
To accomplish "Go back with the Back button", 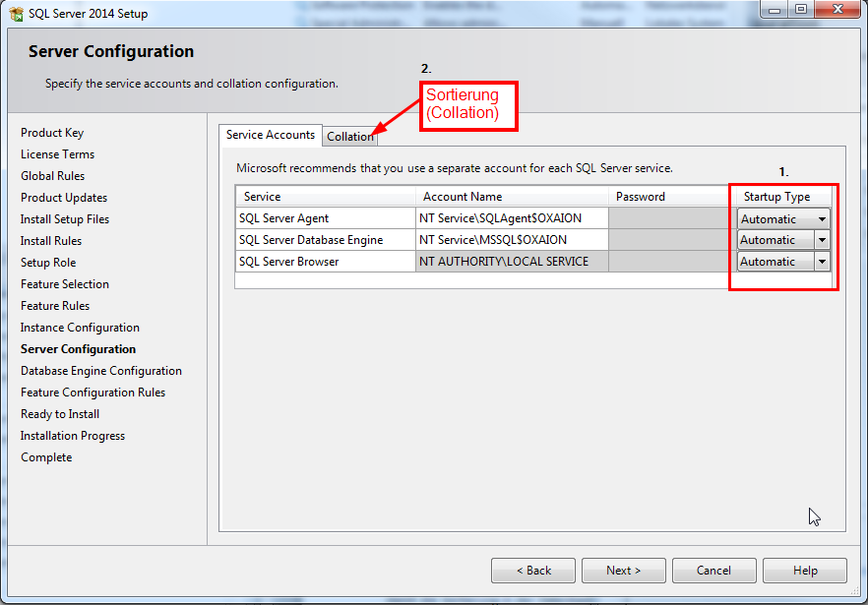I will coord(534,571).
